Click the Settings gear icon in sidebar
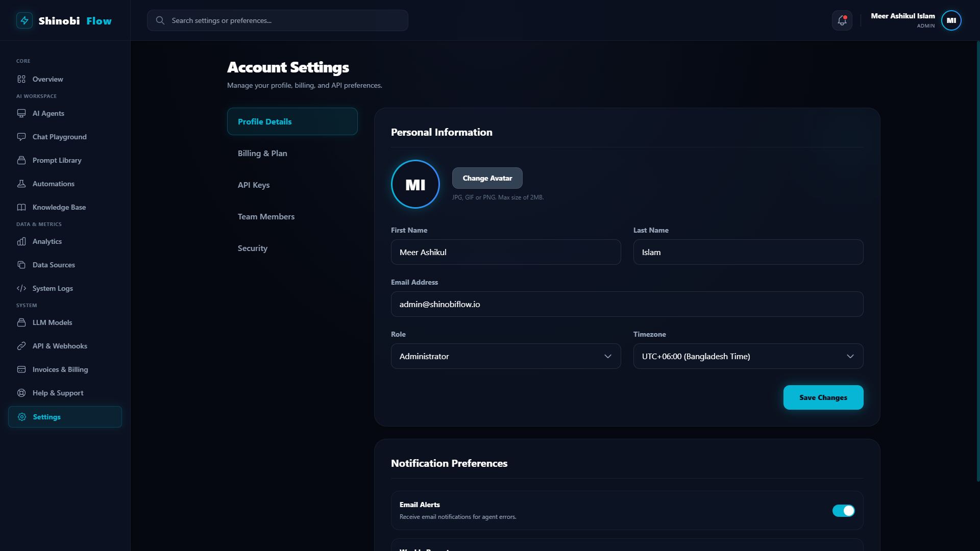The width and height of the screenshot is (980, 551). tap(22, 417)
